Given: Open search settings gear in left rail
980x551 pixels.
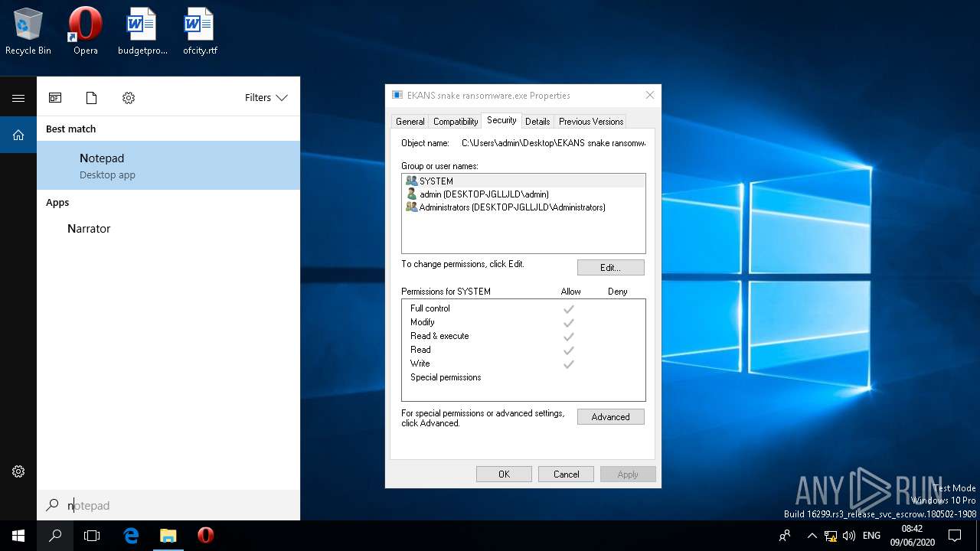Looking at the screenshot, I should [18, 471].
